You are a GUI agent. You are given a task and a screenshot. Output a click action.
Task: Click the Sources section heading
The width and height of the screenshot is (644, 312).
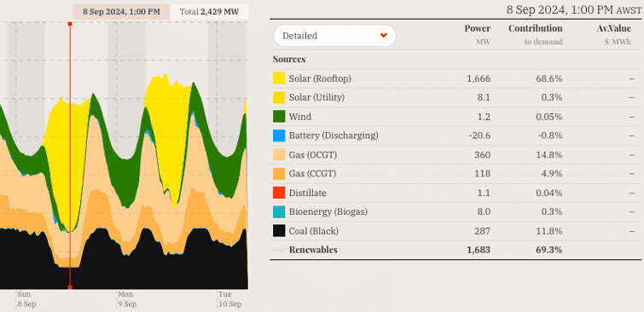pyautogui.click(x=289, y=59)
